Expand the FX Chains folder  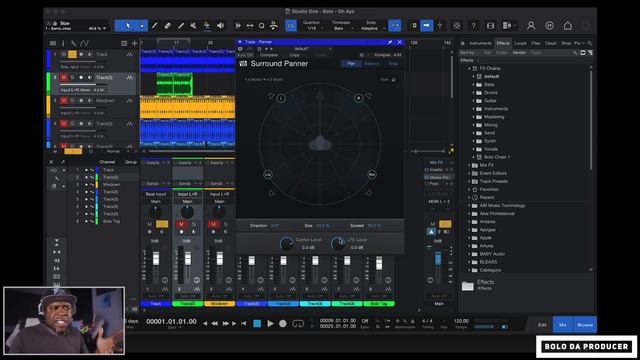point(469,69)
